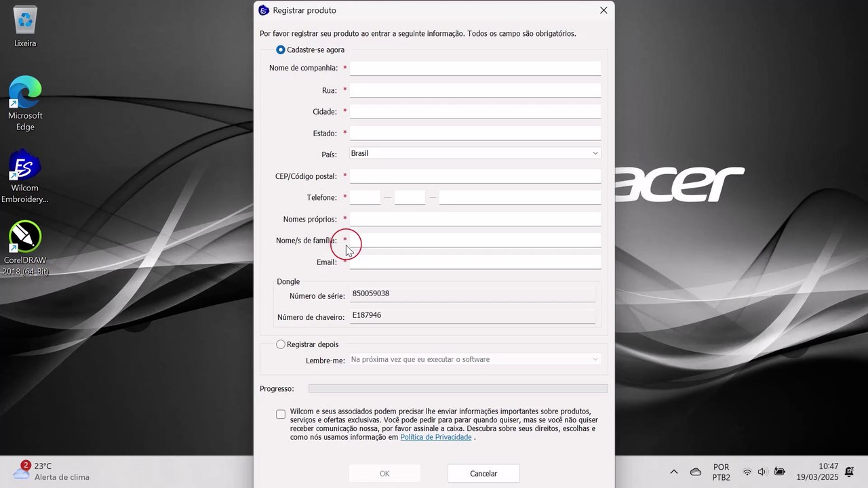Click the Cancelar button
Viewport: 868px width, 488px height.
484,474
